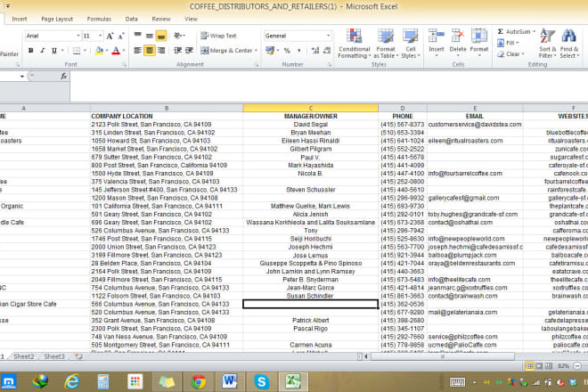Toggle Italic formatting
The image size is (588, 392).
43,50
